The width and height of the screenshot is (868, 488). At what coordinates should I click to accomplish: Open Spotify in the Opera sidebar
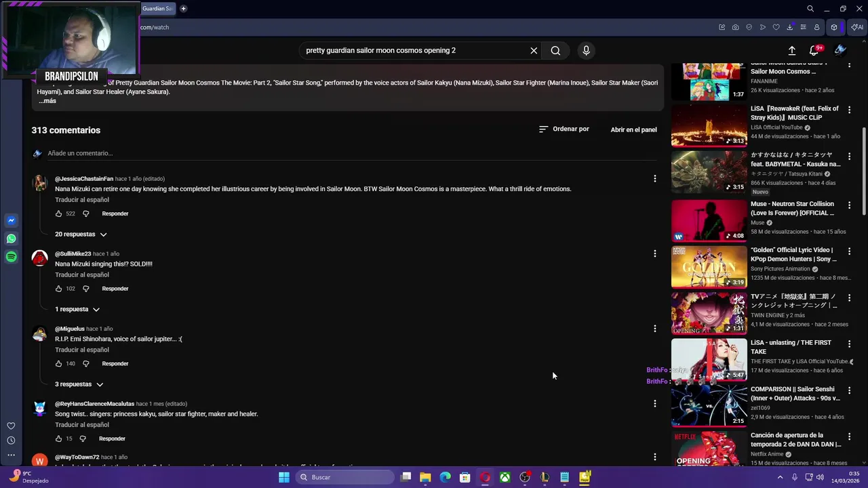(11, 257)
